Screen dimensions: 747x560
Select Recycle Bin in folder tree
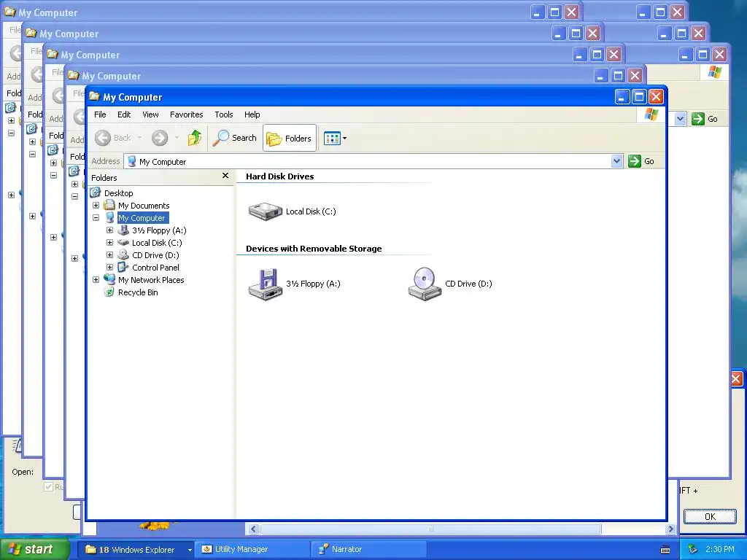(x=138, y=292)
